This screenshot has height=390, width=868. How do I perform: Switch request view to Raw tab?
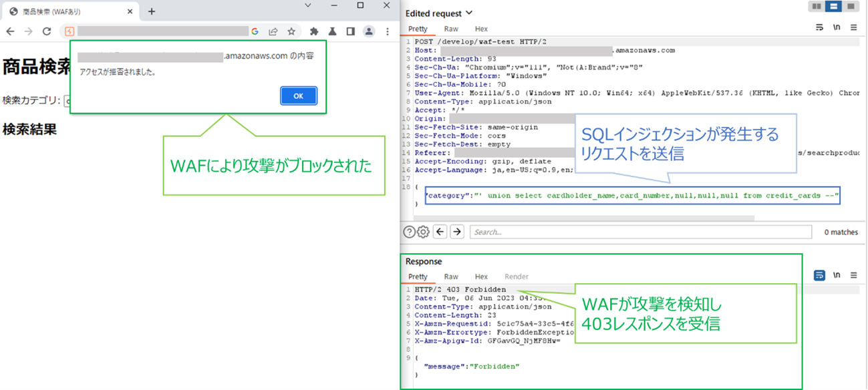click(x=451, y=29)
